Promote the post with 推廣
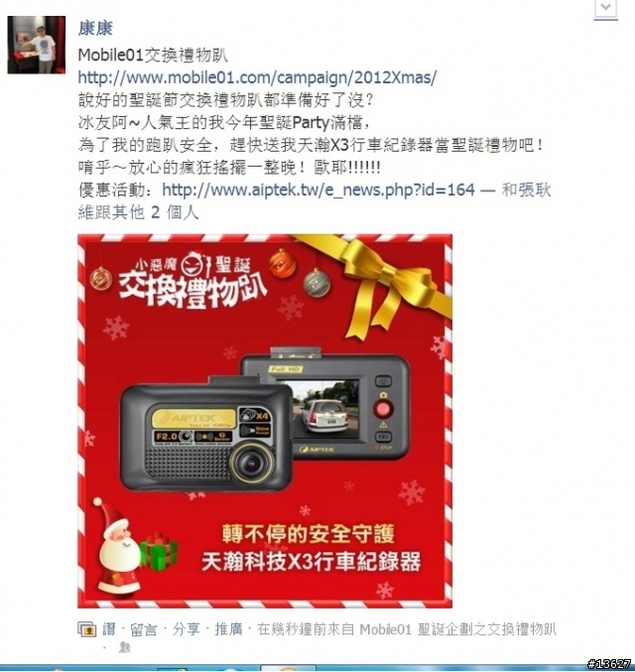This screenshot has height=672, width=635. 228,629
